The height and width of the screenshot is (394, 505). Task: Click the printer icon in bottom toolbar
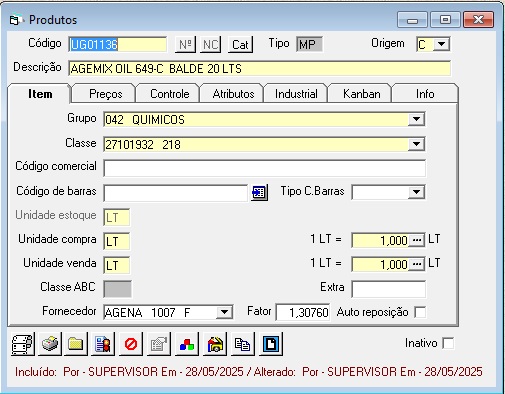coord(50,344)
